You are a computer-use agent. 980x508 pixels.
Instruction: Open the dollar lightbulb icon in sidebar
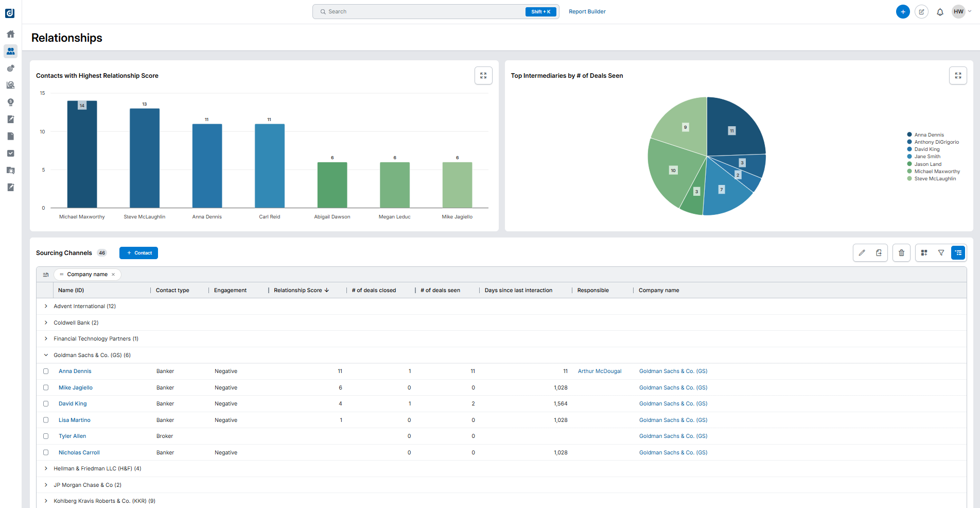10,102
